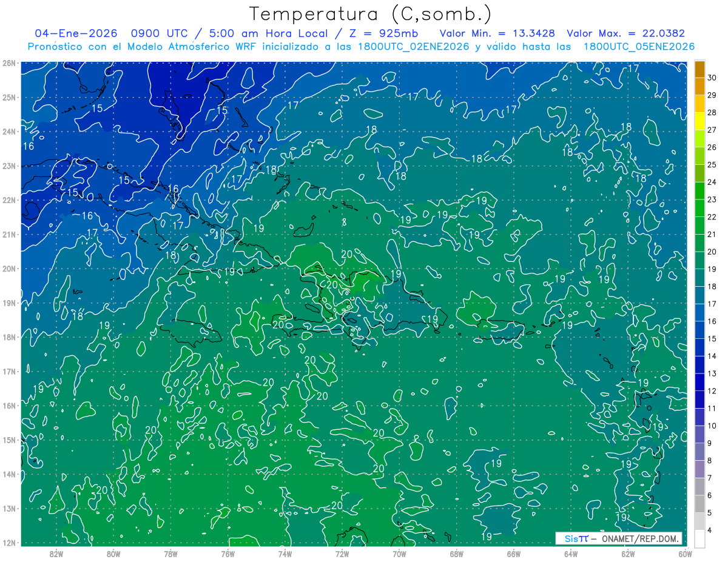The height and width of the screenshot is (562, 728).
Task: Click the "19N" latitude label
Action: (x=8, y=303)
